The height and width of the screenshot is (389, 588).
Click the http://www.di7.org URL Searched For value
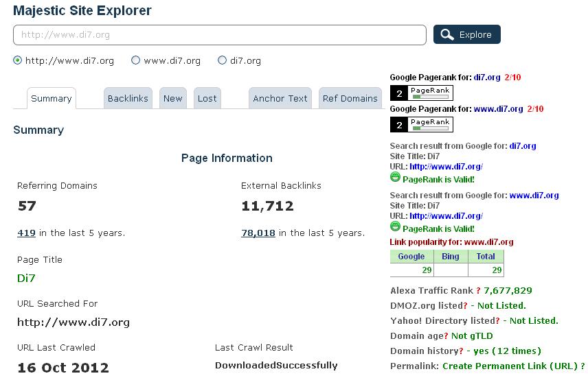73,322
